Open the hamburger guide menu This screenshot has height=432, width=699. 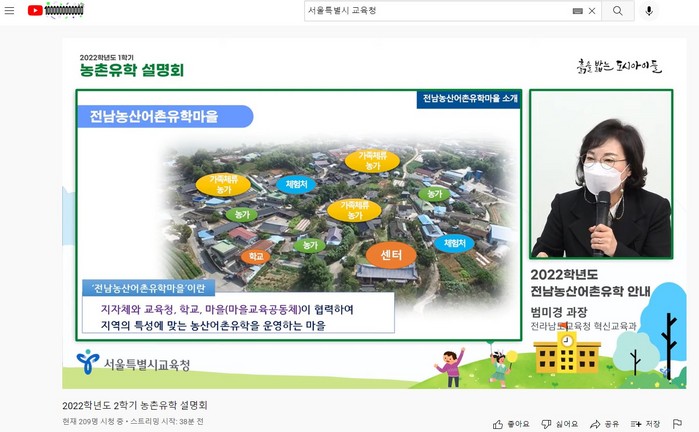10,10
